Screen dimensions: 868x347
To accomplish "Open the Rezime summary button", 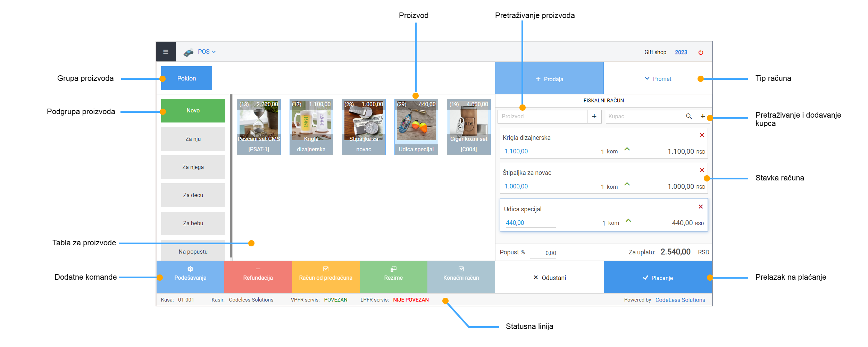I will pos(393,277).
